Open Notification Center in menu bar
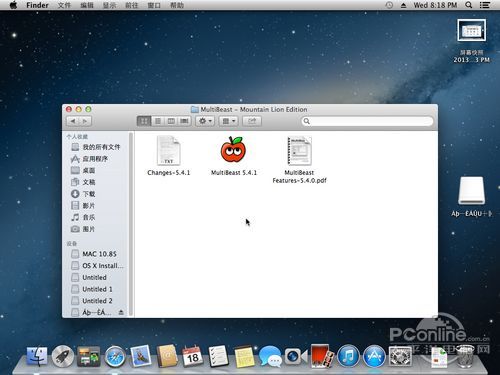This screenshot has height=375, width=500. pos(484,5)
